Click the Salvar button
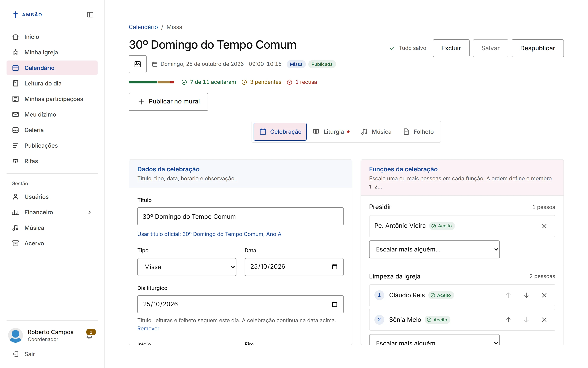Viewport: 588px width, 368px height. (x=490, y=48)
